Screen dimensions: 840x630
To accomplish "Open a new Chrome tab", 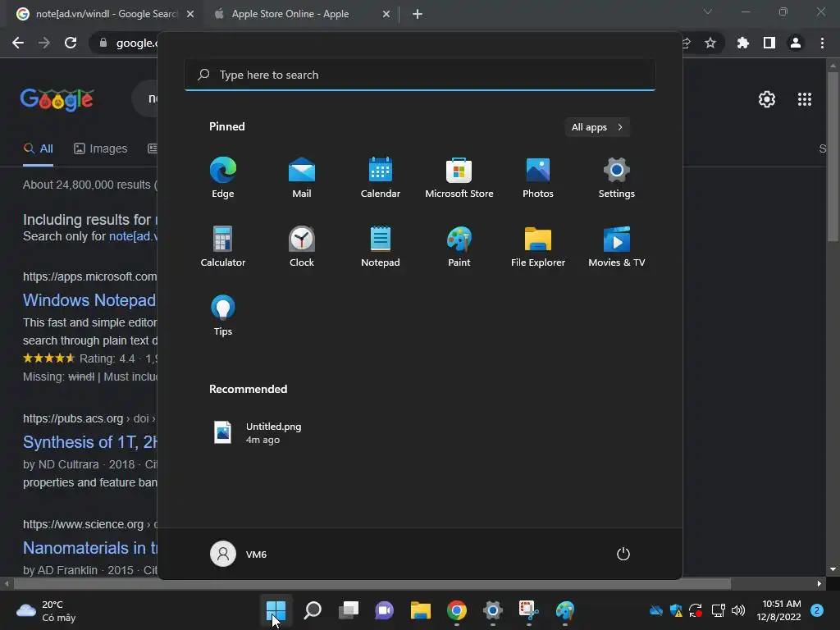I will pyautogui.click(x=418, y=14).
